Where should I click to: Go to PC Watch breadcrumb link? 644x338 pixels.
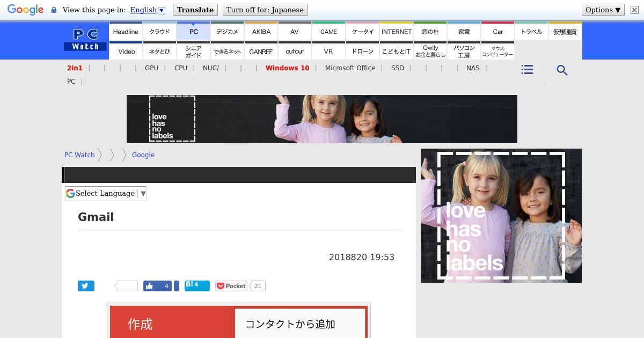tap(79, 155)
